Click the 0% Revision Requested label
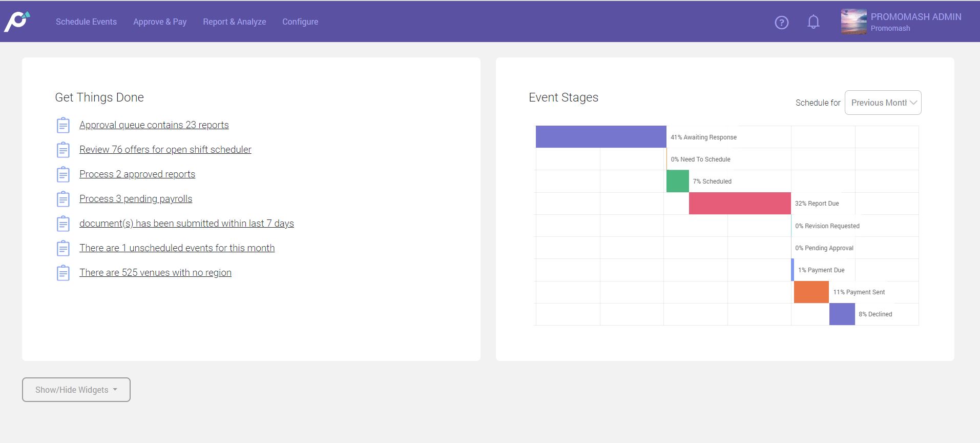Screen dimensions: 980x443 click(827, 226)
